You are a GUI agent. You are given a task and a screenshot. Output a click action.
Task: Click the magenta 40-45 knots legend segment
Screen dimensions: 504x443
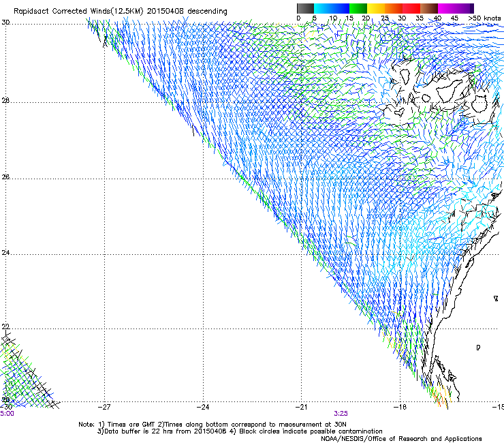pyautogui.click(x=447, y=8)
